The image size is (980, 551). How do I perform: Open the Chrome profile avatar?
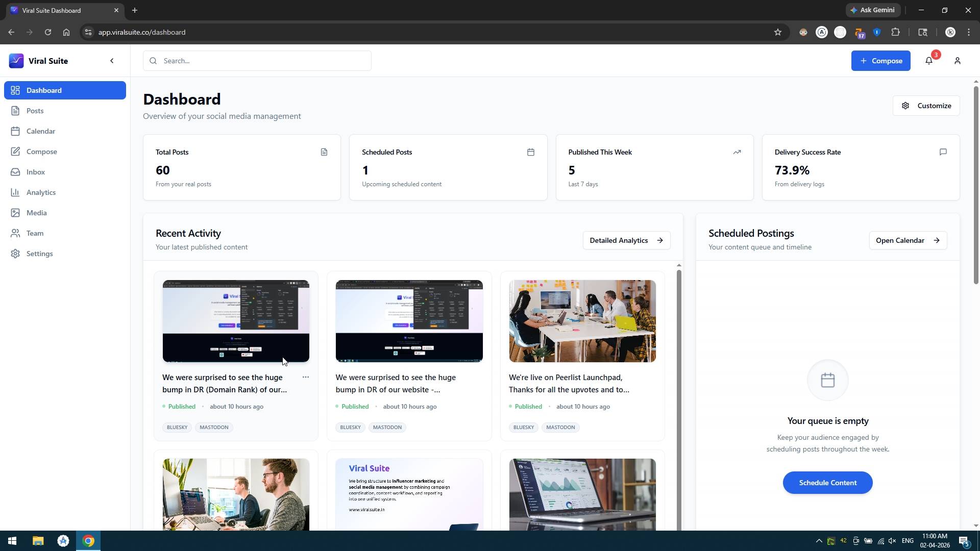pyautogui.click(x=950, y=32)
